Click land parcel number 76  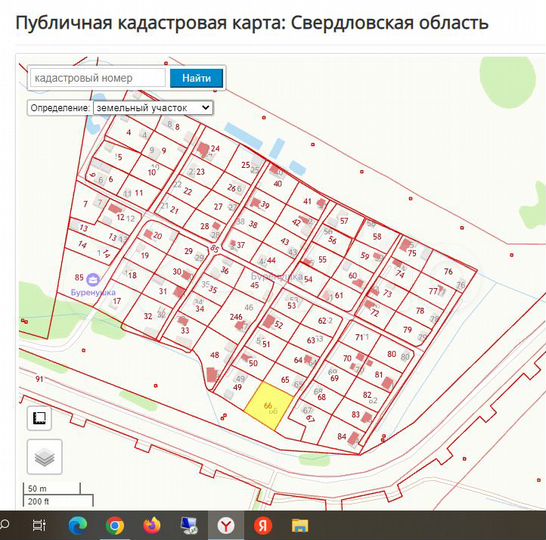click(x=448, y=271)
